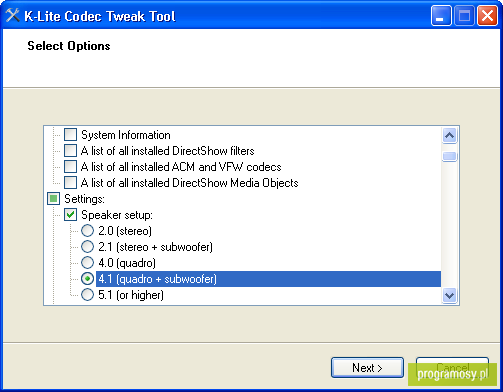Viewport: 503px width, 392px height.
Task: Select the 4.1 (quadro + subwoofer) option
Action: (87, 279)
